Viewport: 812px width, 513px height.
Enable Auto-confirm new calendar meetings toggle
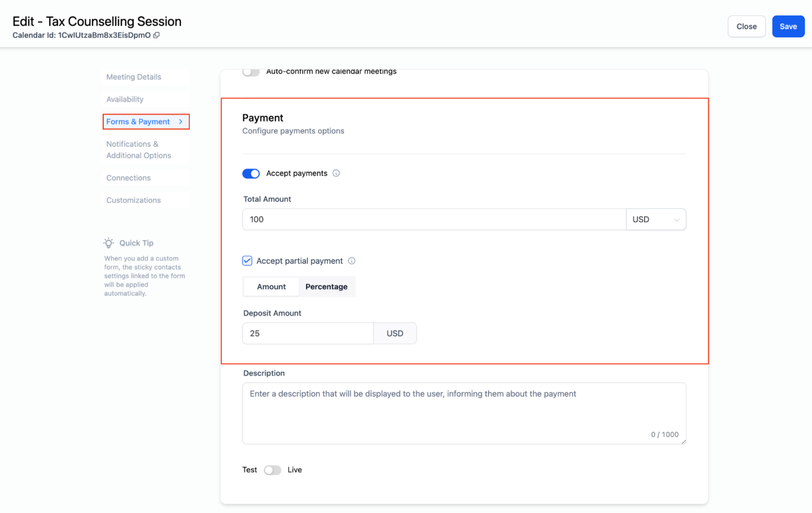(x=251, y=72)
